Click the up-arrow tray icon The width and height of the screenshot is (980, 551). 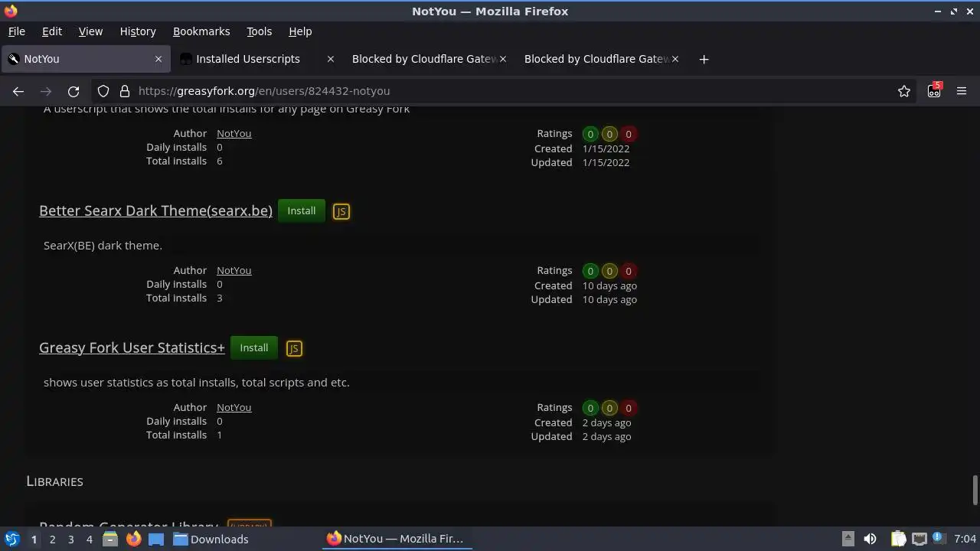point(848,539)
